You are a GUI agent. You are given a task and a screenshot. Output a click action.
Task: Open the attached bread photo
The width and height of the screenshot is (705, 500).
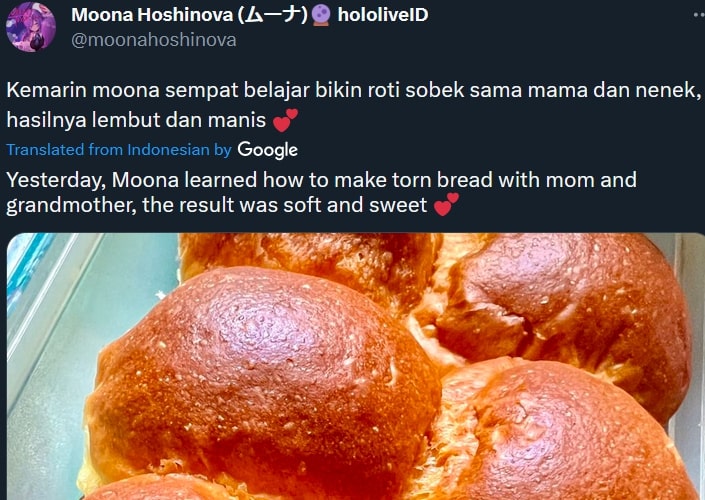click(356, 366)
